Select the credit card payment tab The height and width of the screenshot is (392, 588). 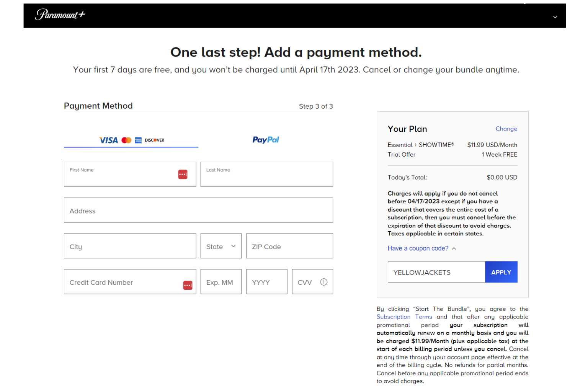tap(131, 140)
